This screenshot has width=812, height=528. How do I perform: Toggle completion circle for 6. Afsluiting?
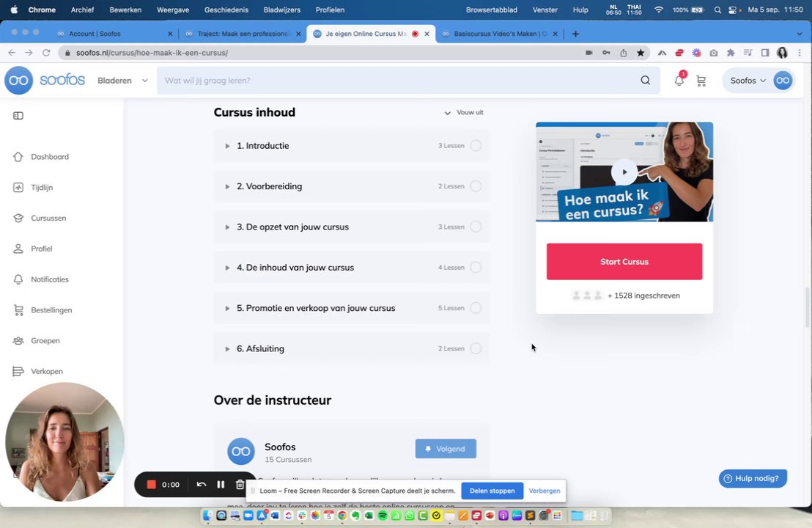pos(476,349)
